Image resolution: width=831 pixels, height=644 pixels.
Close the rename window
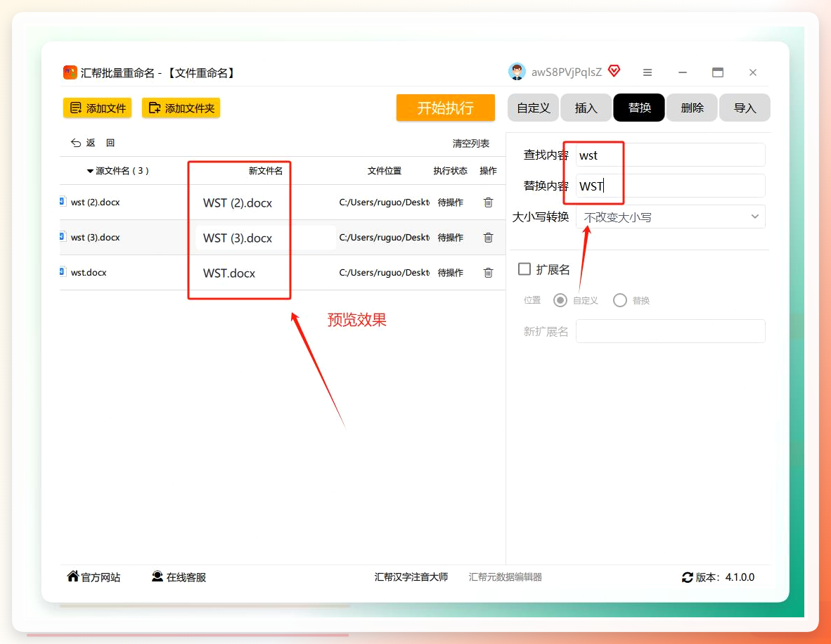(752, 72)
